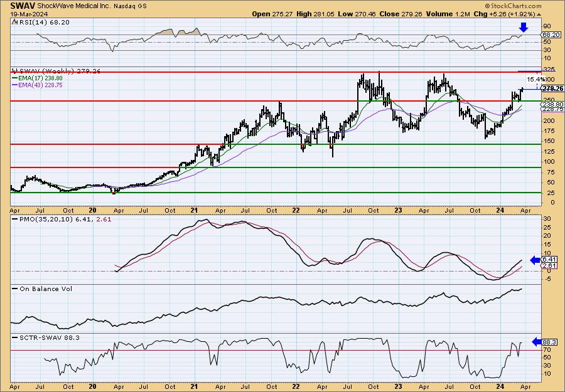The height and width of the screenshot is (392, 565).
Task: Select the Volume 1.2M reading
Action: pos(448,14)
